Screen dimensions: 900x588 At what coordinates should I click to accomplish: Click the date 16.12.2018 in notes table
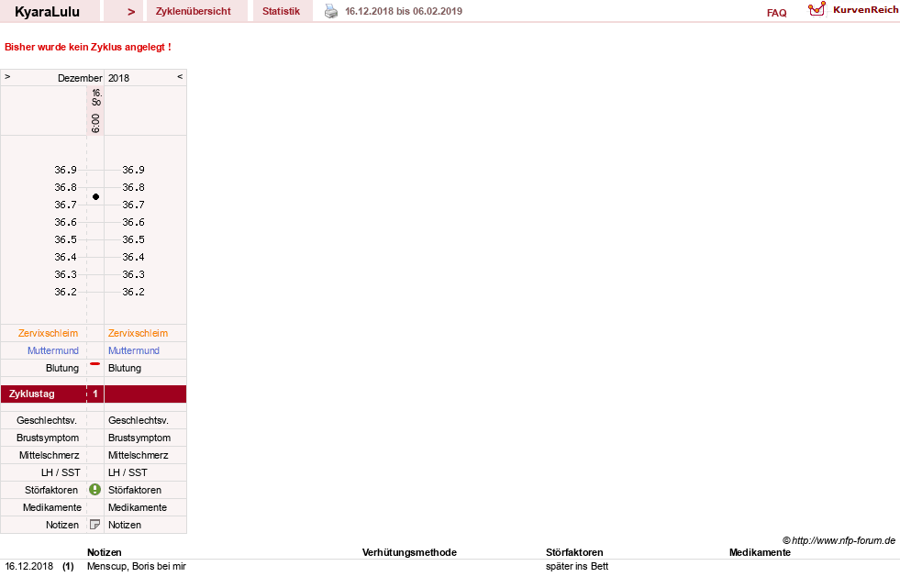(28, 566)
